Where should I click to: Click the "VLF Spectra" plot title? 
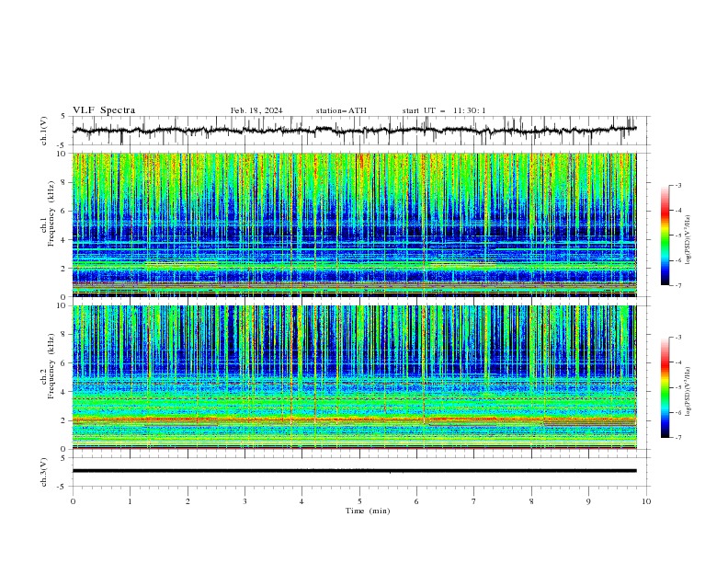[104, 110]
